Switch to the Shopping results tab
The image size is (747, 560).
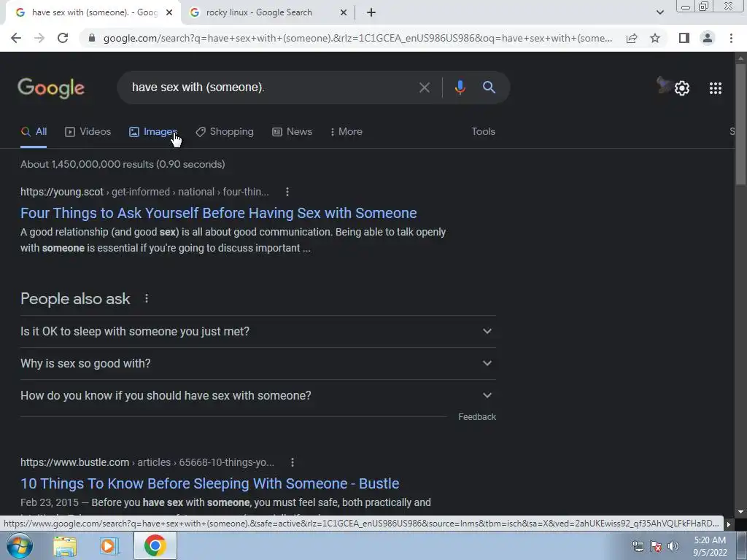click(225, 131)
